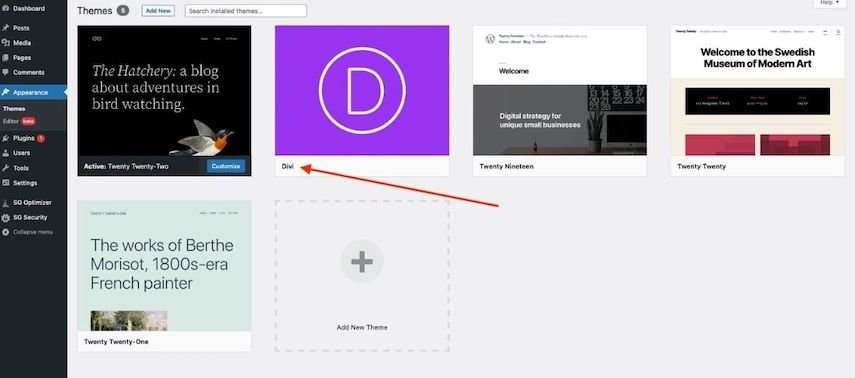The height and width of the screenshot is (378, 855).
Task: Click the SG Security icon
Action: [x=5, y=217]
